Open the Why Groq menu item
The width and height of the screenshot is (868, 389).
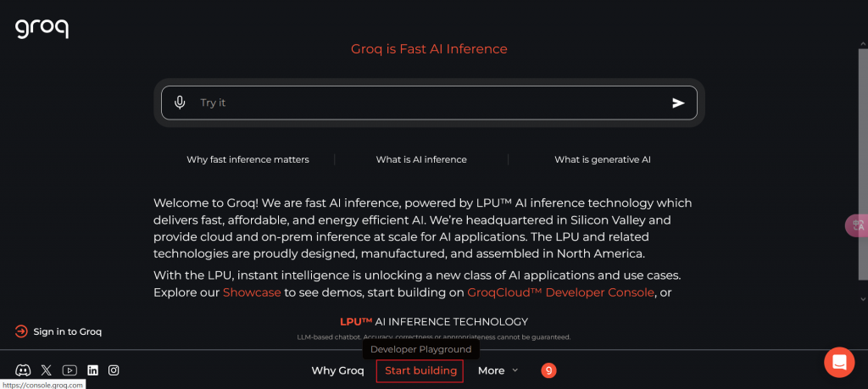click(337, 370)
